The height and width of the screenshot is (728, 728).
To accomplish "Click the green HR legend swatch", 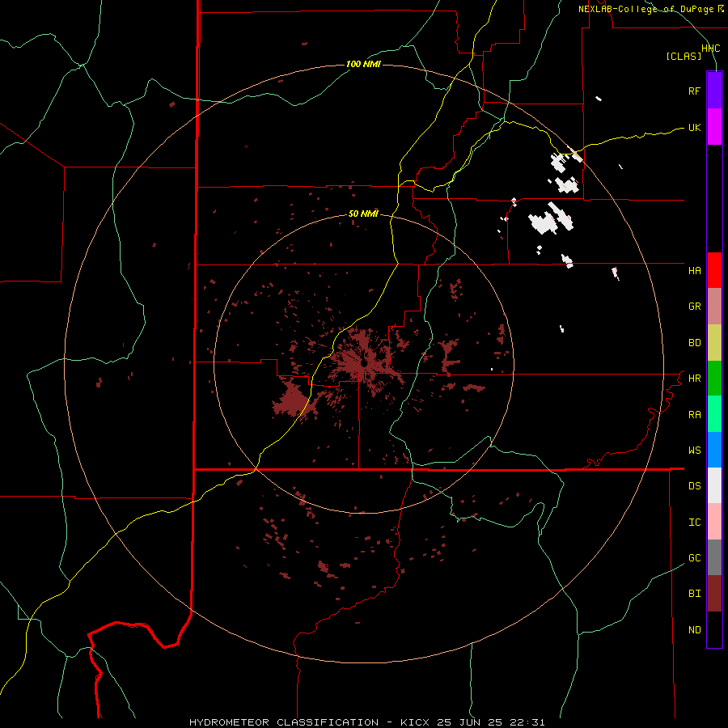I will [x=714, y=378].
